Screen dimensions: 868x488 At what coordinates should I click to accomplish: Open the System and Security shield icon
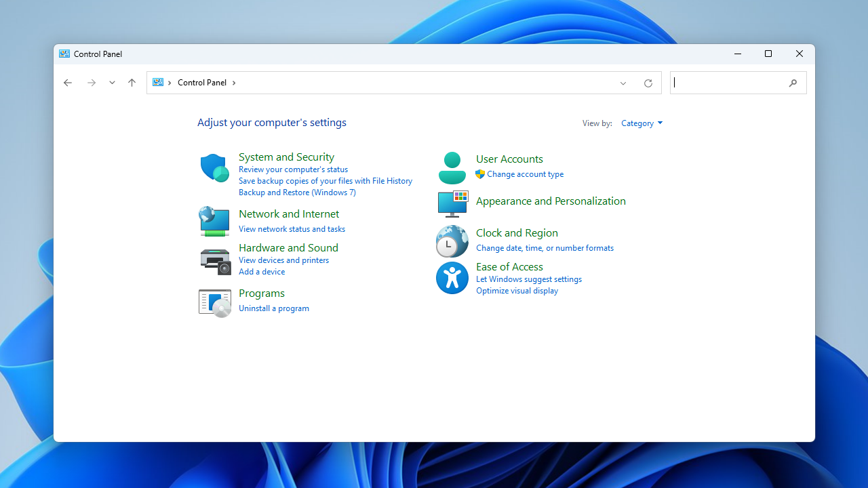(214, 167)
